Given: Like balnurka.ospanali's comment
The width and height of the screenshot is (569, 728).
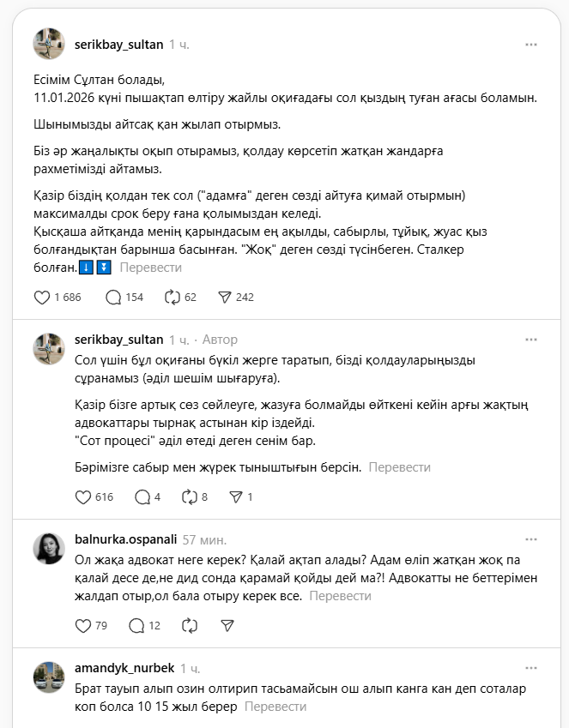Looking at the screenshot, I should tap(83, 626).
